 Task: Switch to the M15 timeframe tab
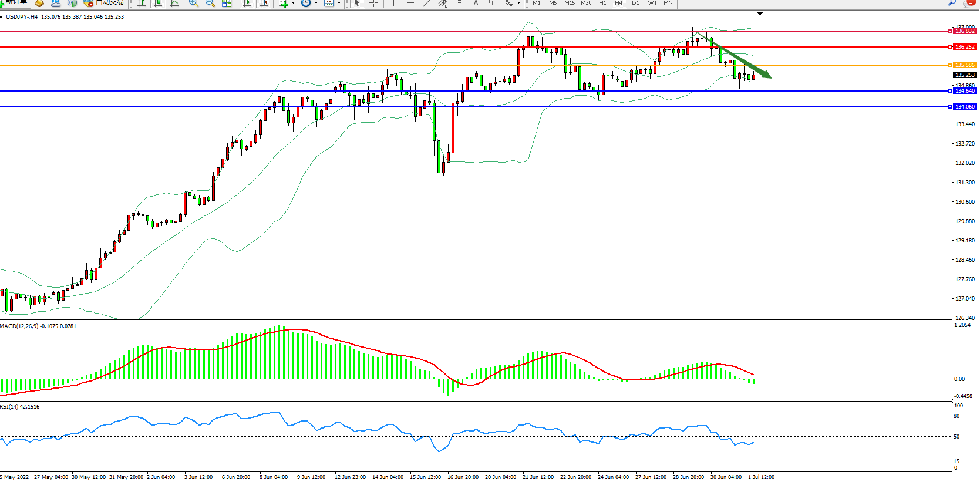[x=570, y=3]
